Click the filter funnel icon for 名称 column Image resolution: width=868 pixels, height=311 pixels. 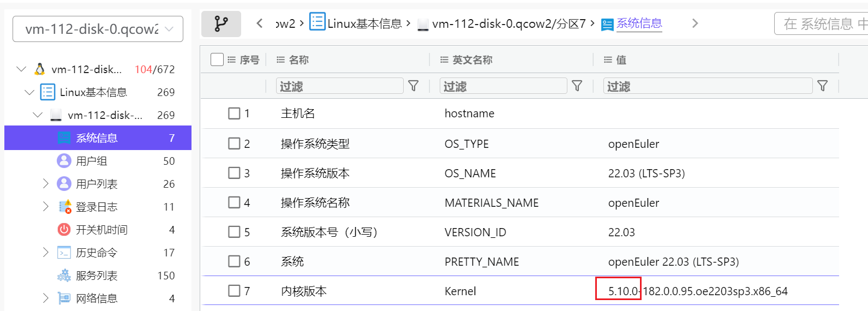(414, 86)
